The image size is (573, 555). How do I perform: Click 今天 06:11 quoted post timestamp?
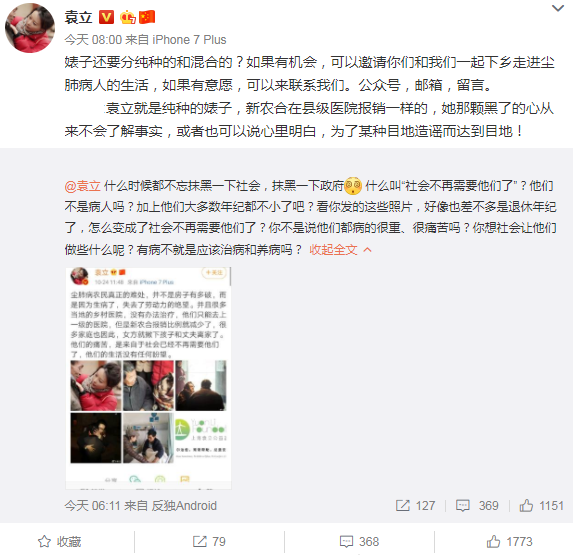pyautogui.click(x=92, y=506)
